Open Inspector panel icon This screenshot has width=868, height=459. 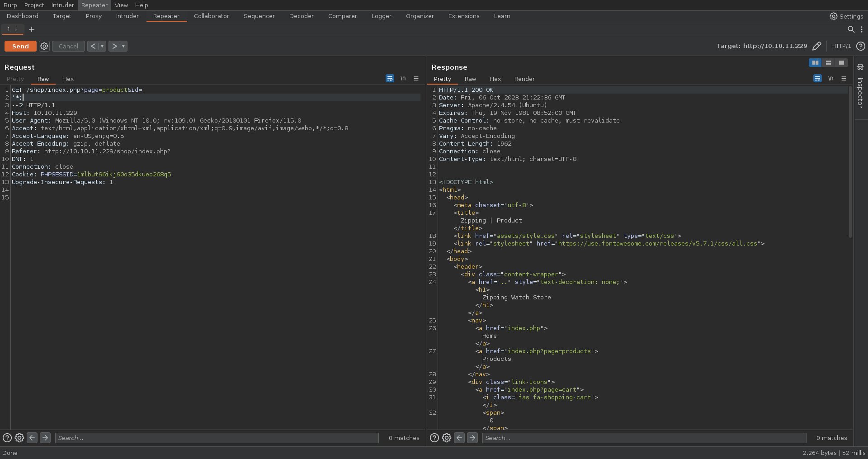(x=860, y=67)
